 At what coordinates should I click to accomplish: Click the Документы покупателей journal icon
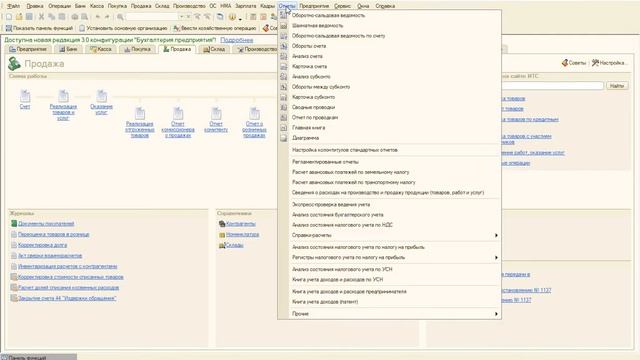coord(14,224)
